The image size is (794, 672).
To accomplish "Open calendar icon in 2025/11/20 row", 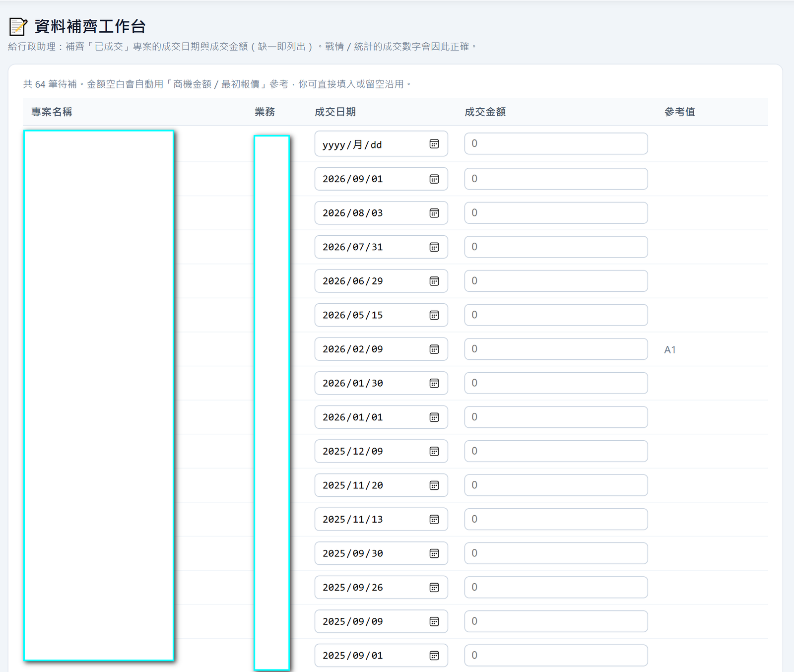I will pyautogui.click(x=434, y=485).
